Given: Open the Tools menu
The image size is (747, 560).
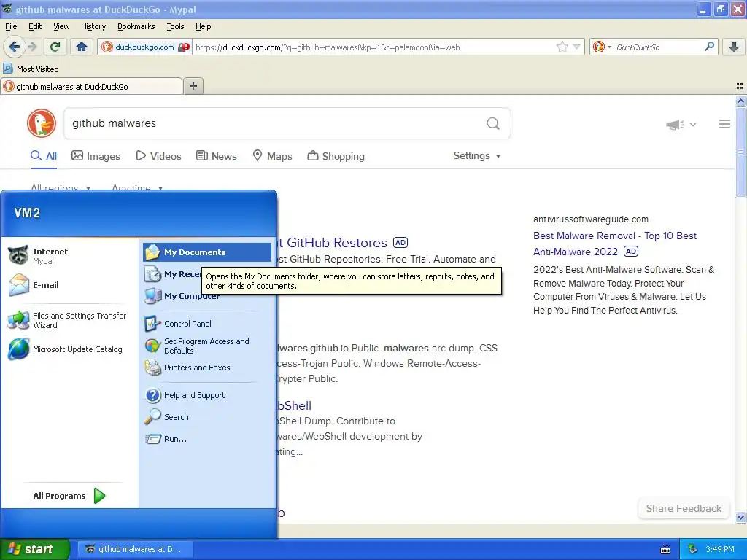Looking at the screenshot, I should click(x=175, y=26).
